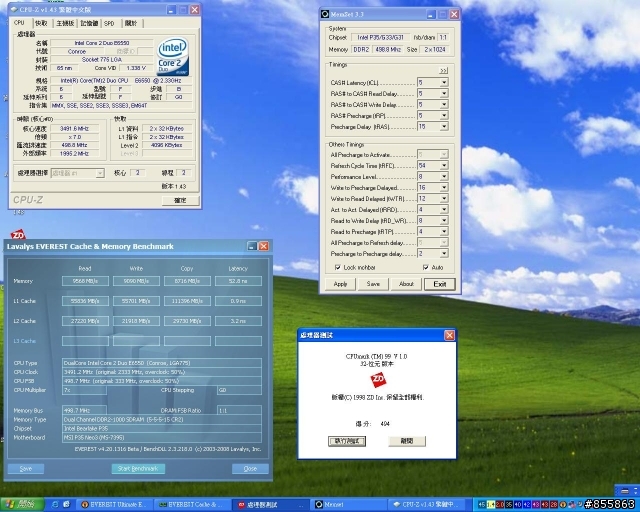Open RAS# to CAS# Write Delay dropdown
Image resolution: width=640 pixels, height=512 pixels.
click(x=444, y=105)
